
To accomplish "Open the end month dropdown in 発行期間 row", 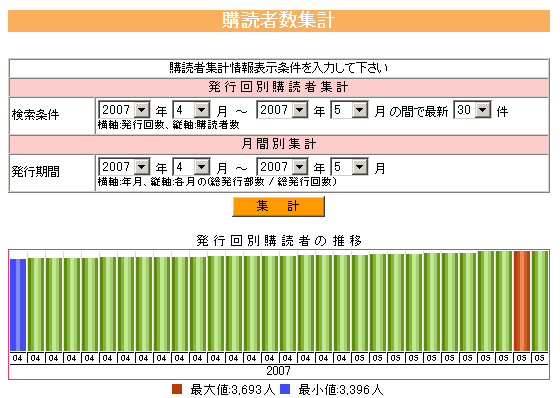I will click(349, 167).
